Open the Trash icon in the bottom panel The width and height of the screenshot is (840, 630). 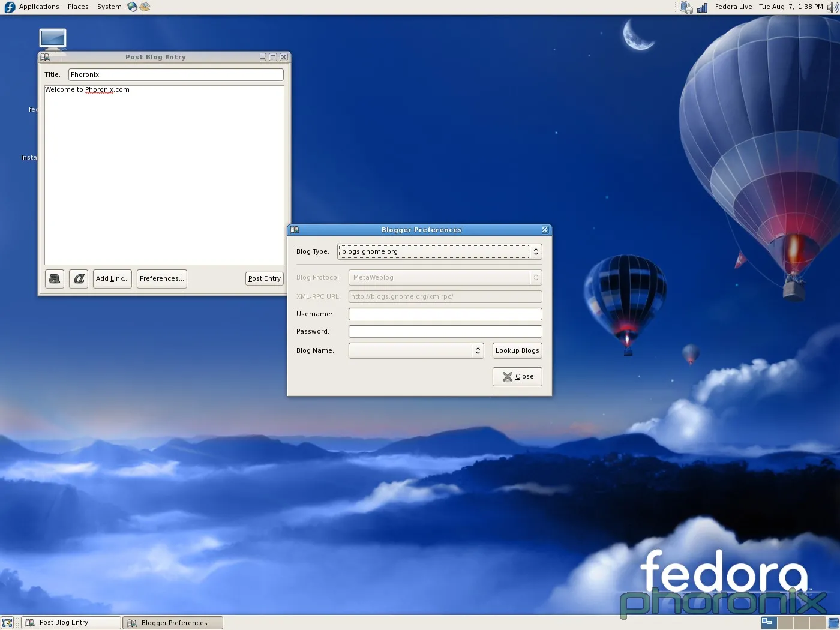[x=833, y=623]
